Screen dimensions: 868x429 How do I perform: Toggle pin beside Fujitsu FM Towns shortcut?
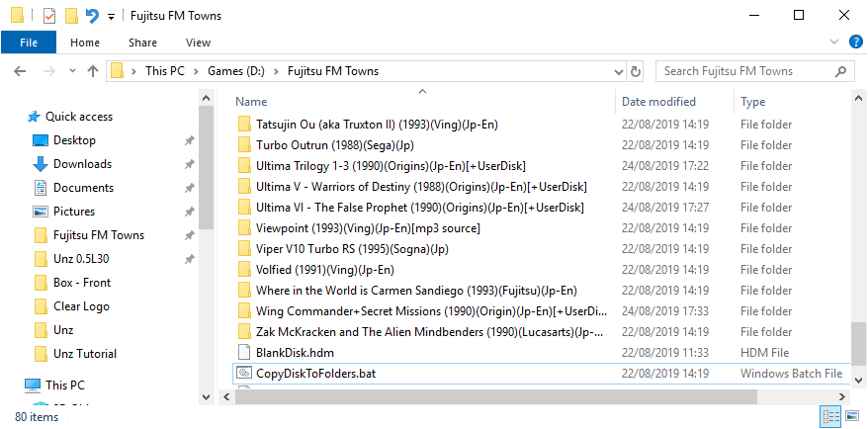click(190, 235)
